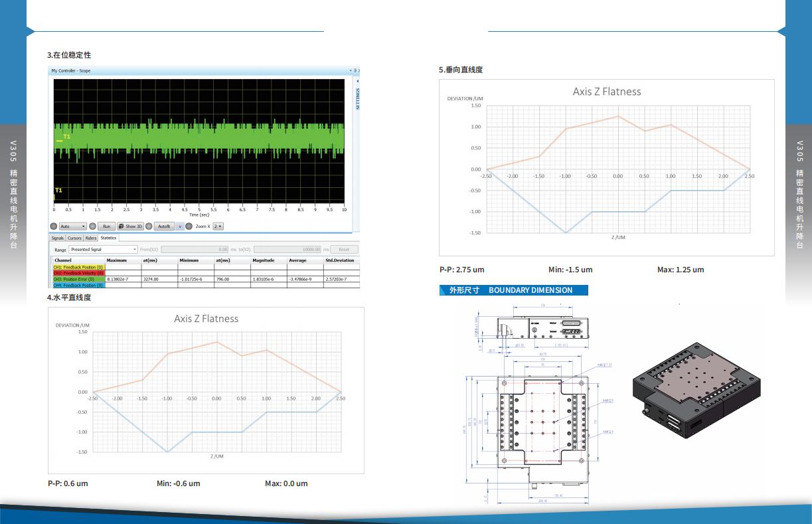Image resolution: width=812 pixels, height=524 pixels.
Task: Open the Auto trigger mode dropdown
Action: point(73,226)
